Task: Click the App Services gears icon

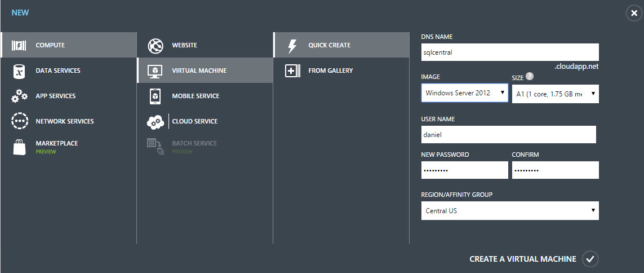Action: (x=20, y=96)
